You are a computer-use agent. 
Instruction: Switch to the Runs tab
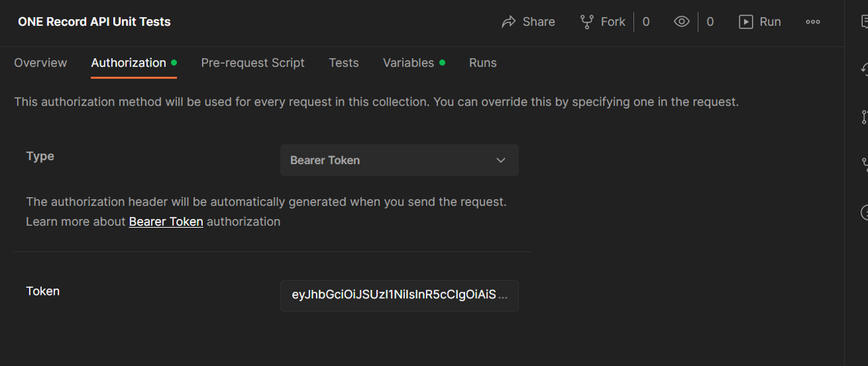point(483,63)
